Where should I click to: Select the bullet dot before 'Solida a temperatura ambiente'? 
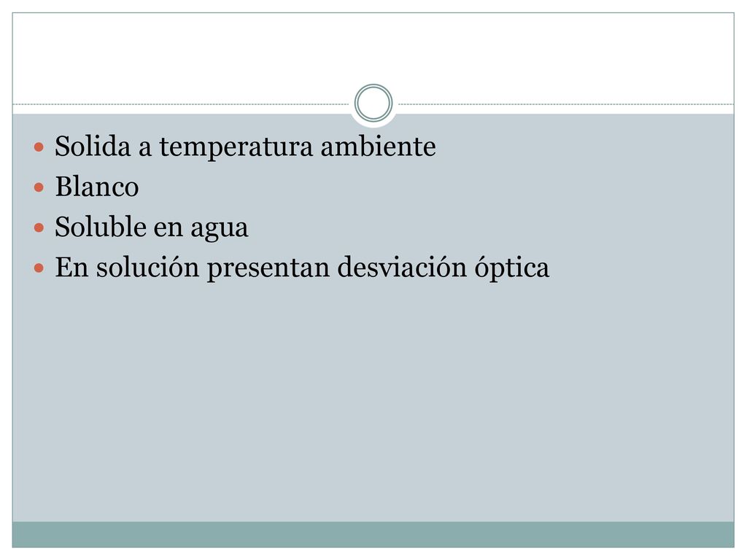39,147
